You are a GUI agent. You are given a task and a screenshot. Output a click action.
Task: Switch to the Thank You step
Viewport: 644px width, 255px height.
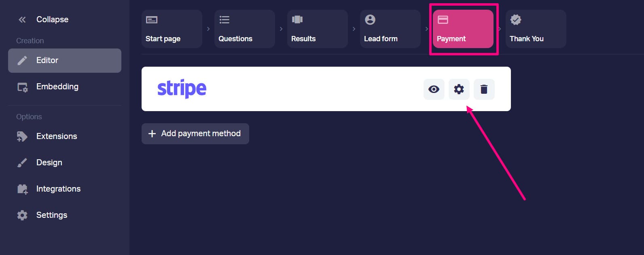tap(536, 29)
